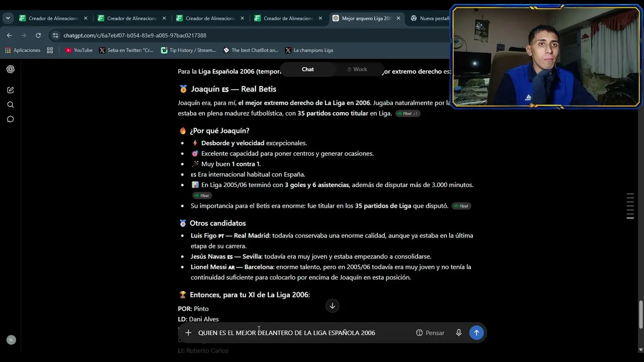Switch to the Work mode toggle
Image resolution: width=644 pixels, height=362 pixels.
[x=358, y=69]
